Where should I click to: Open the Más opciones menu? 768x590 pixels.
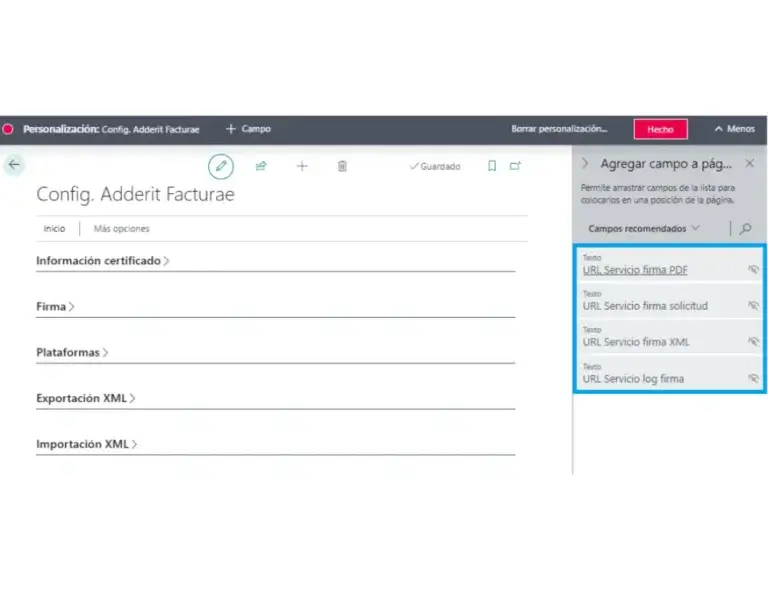pyautogui.click(x=121, y=229)
